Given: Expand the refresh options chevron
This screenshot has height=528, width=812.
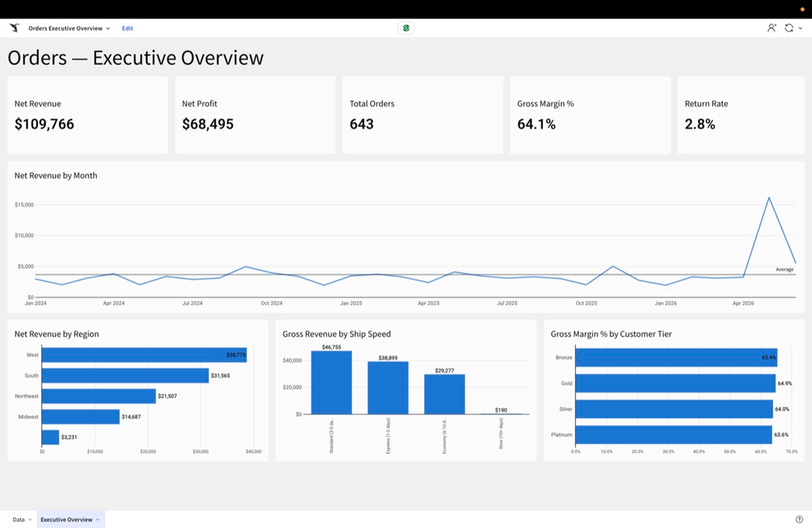Looking at the screenshot, I should (x=800, y=28).
